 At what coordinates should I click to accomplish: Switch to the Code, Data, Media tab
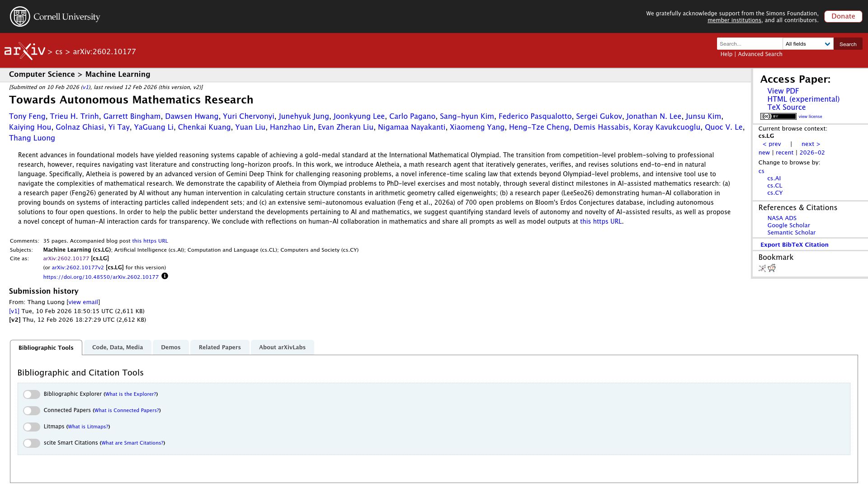118,347
